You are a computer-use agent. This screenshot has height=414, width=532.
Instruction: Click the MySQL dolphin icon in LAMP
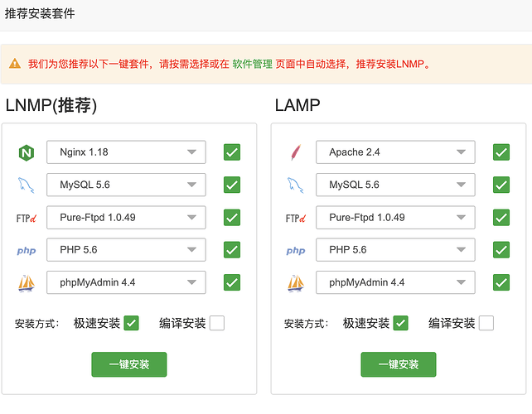pos(296,185)
